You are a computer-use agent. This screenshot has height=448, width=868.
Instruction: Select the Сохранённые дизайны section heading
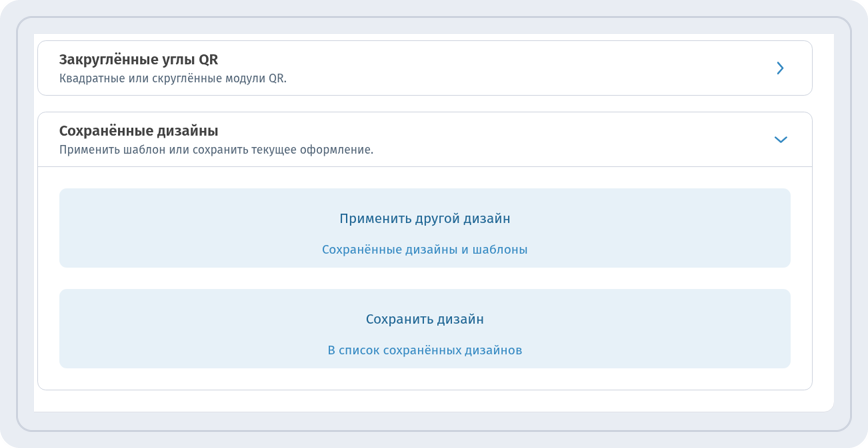138,131
